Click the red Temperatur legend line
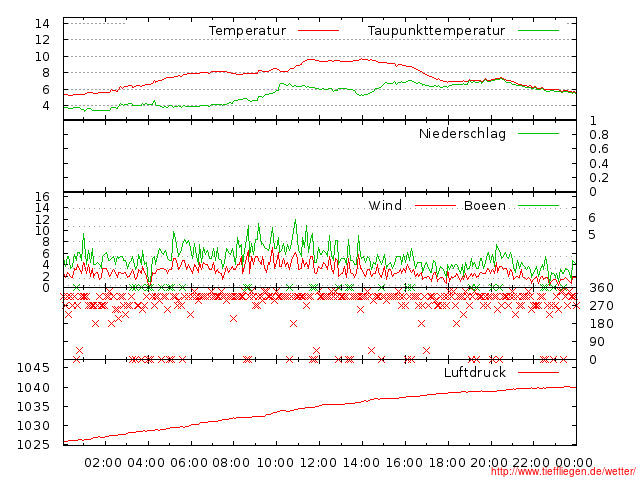The image size is (640, 480). pos(318,31)
